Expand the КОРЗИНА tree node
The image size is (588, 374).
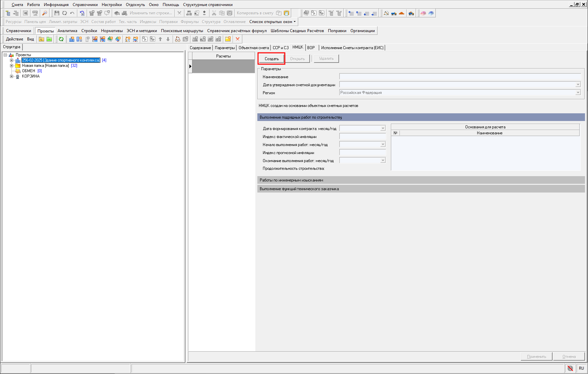(12, 77)
